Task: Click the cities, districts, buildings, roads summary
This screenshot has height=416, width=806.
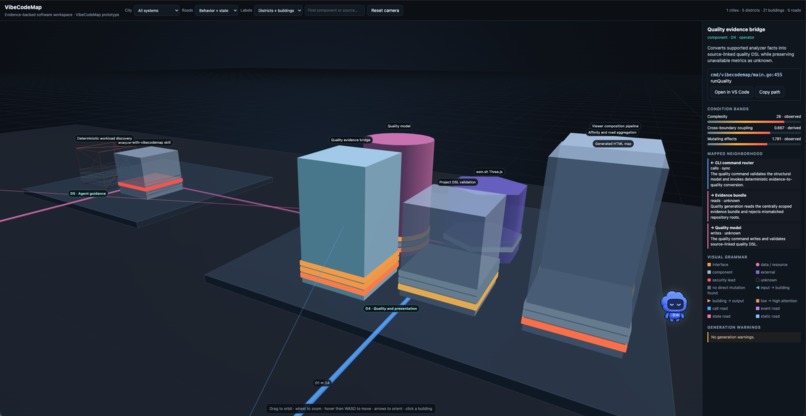Action: click(763, 10)
